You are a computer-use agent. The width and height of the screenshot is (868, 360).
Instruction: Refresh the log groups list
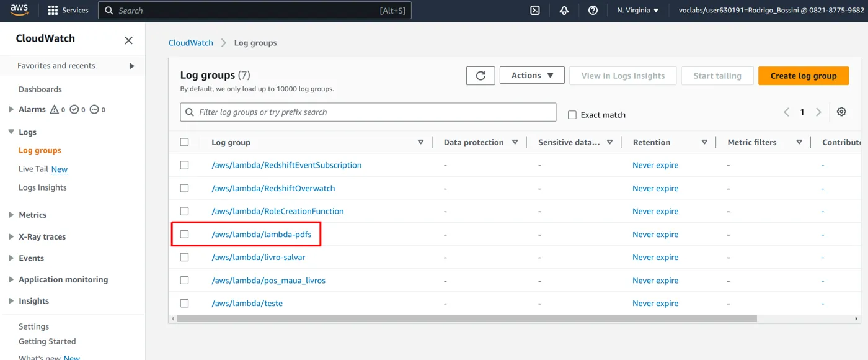tap(480, 76)
